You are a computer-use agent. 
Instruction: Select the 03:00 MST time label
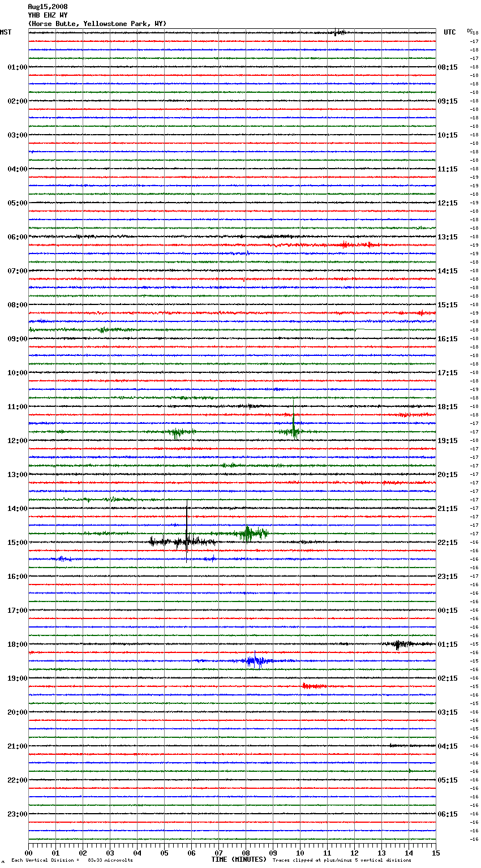click(x=18, y=135)
